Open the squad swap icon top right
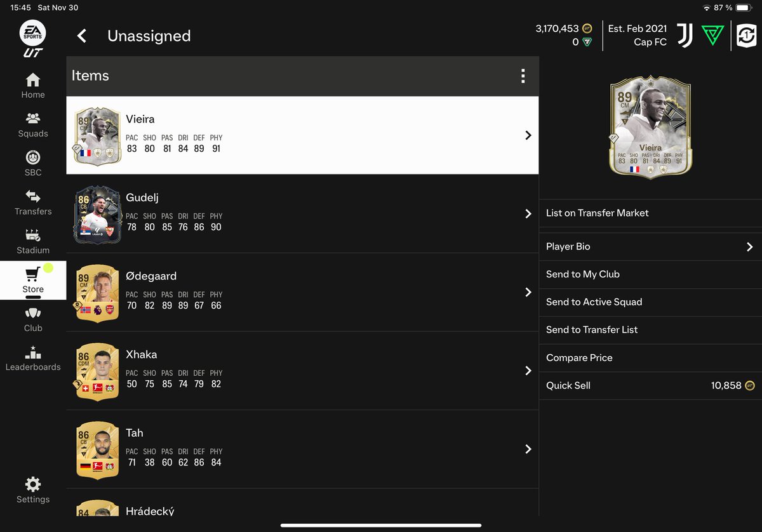The image size is (762, 532). click(747, 36)
